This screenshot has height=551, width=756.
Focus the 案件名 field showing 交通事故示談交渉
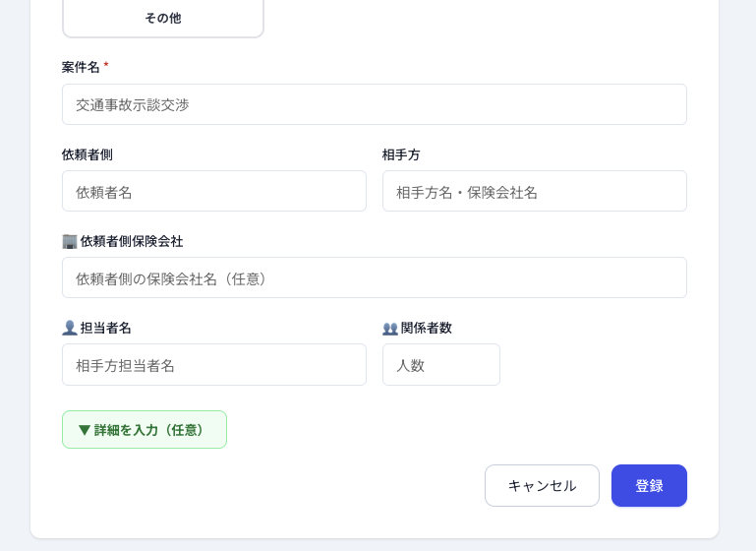(374, 104)
